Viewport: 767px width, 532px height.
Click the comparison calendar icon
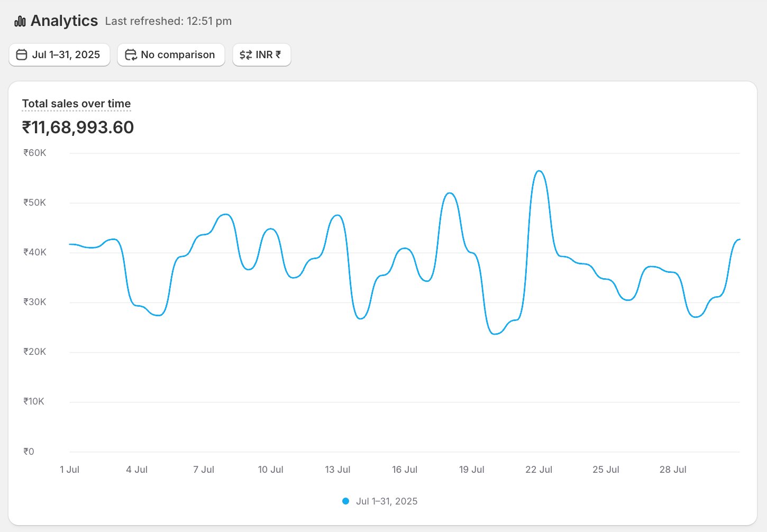click(x=131, y=54)
